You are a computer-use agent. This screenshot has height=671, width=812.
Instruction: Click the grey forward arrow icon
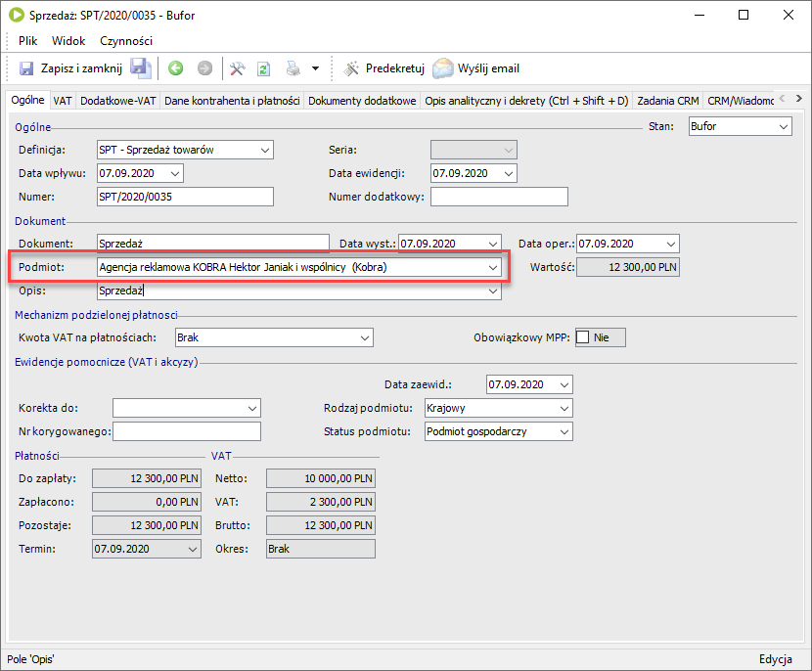pyautogui.click(x=205, y=68)
